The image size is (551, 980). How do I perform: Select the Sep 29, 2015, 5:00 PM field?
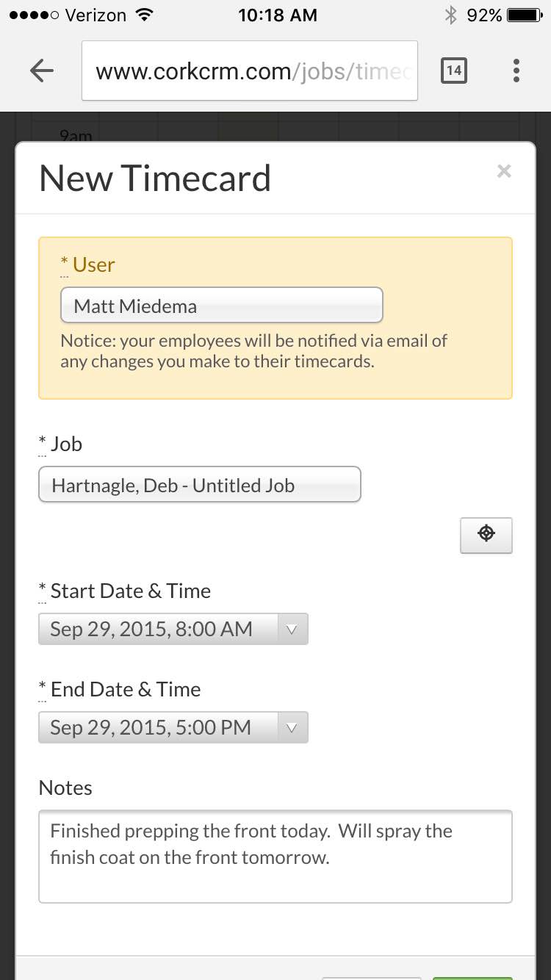point(173,728)
